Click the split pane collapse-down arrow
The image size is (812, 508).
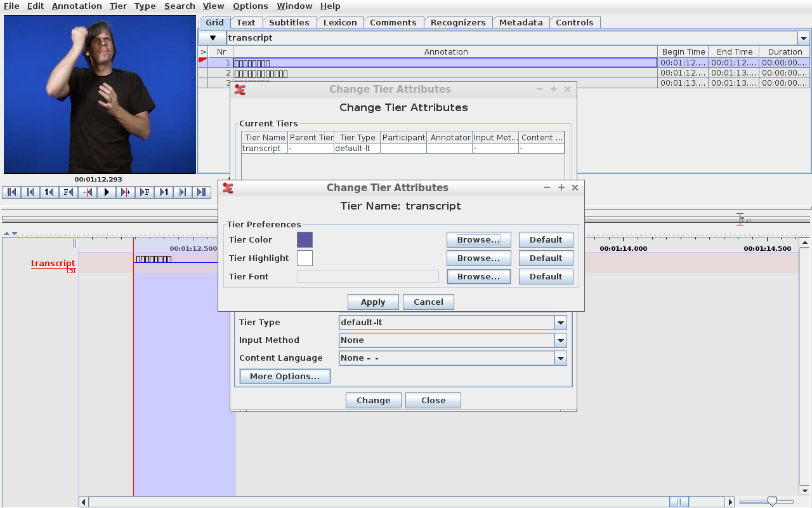click(x=15, y=234)
